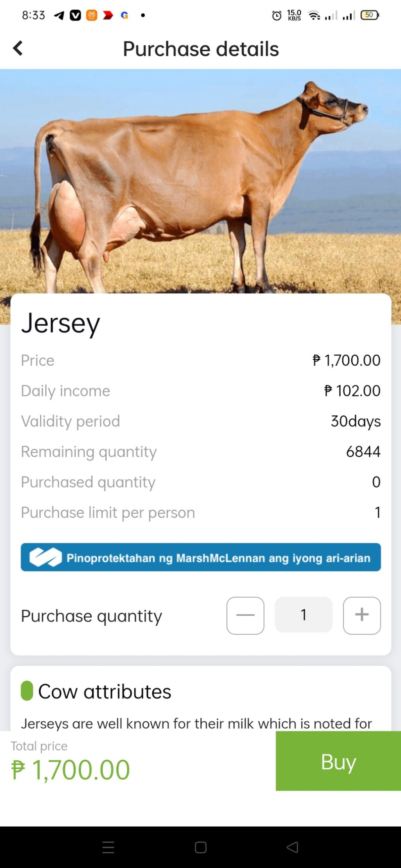Image resolution: width=401 pixels, height=868 pixels.
Task: Tap the green Cow attributes marker
Action: coord(27,690)
